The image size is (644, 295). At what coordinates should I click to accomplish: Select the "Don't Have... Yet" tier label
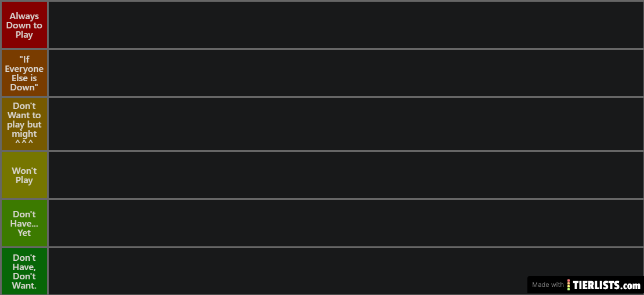24,223
